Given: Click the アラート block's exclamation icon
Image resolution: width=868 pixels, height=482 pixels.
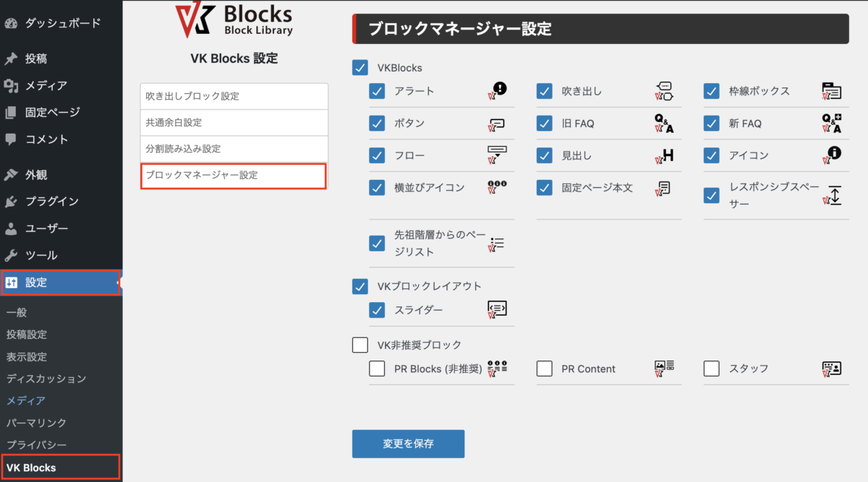Looking at the screenshot, I should (498, 90).
